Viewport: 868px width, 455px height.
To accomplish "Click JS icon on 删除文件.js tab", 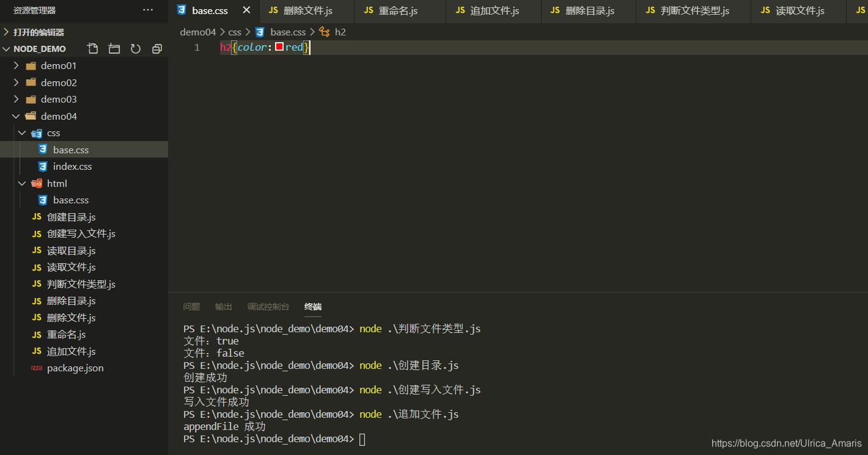I will tap(273, 10).
